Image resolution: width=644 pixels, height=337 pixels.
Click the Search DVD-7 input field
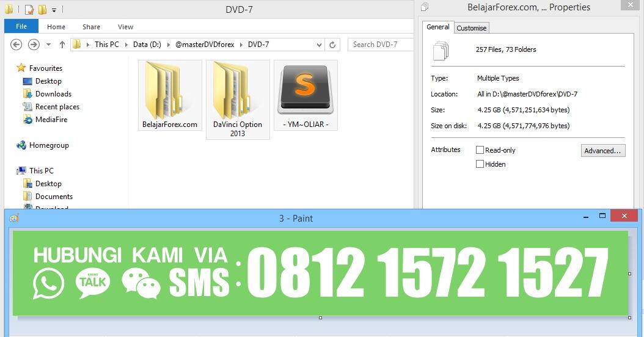(381, 45)
